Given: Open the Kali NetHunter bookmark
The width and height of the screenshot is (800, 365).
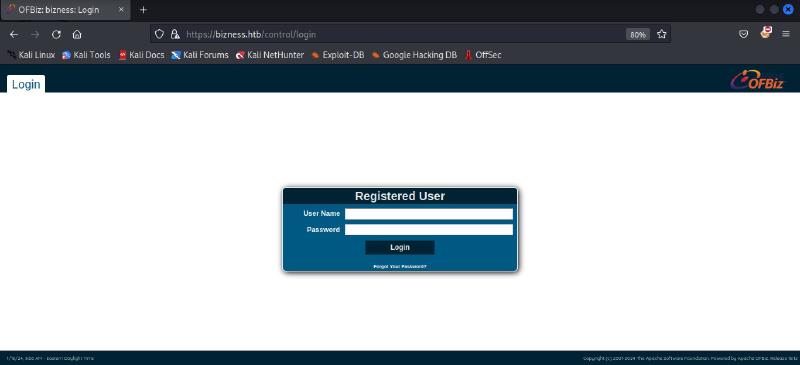Looking at the screenshot, I should tap(270, 55).
